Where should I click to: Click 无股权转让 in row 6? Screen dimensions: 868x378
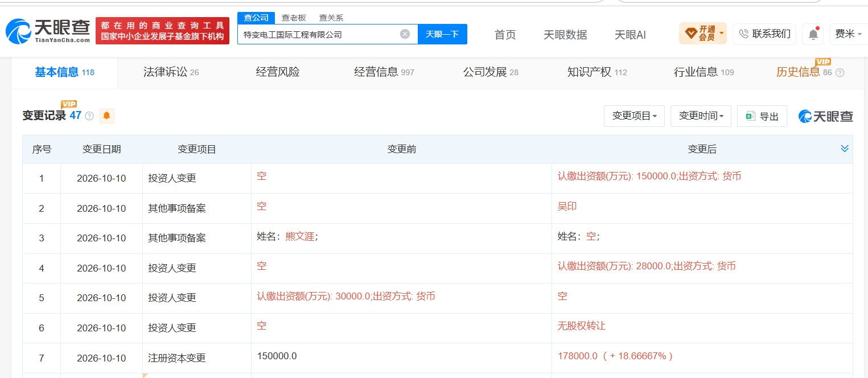pyautogui.click(x=582, y=326)
